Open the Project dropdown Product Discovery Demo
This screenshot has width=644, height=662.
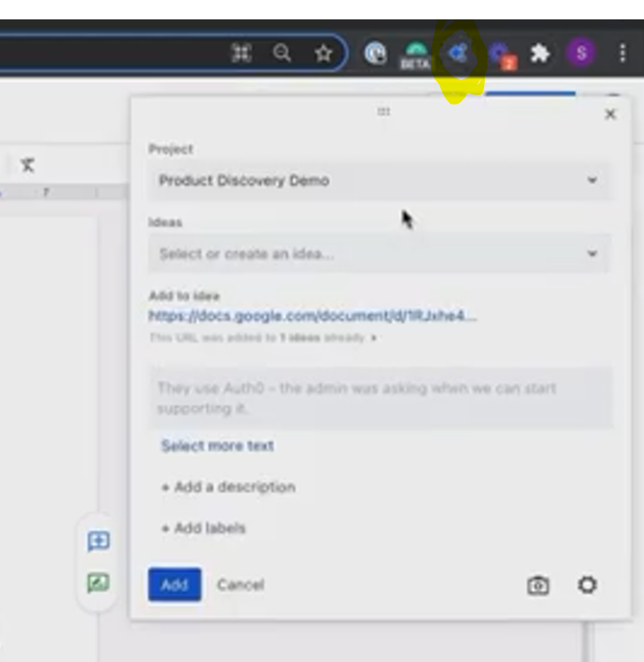(379, 181)
